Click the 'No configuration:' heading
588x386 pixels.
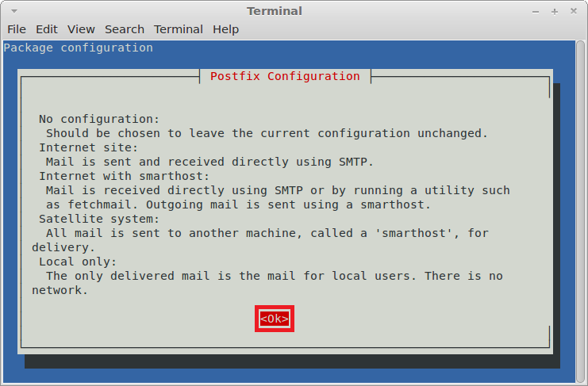tap(99, 119)
